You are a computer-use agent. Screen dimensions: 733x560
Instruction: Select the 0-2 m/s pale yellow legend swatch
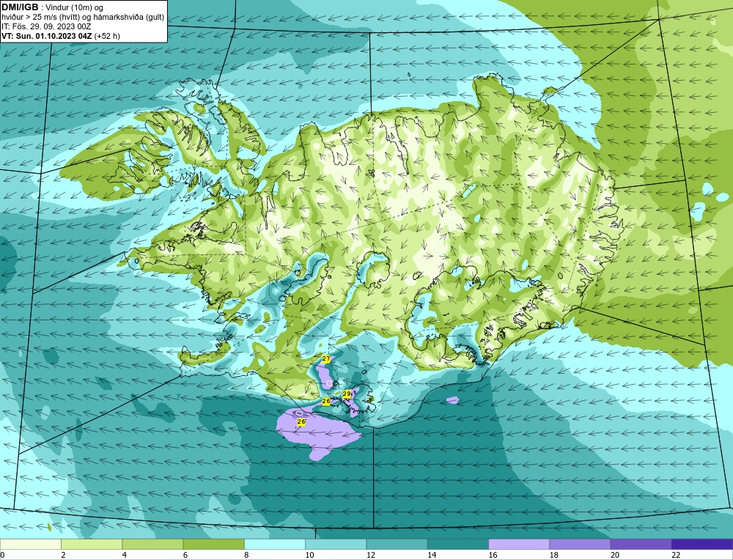point(31,544)
